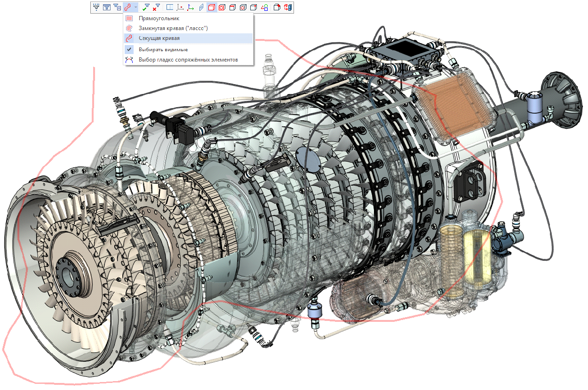
Task: Toggle the split window pane filter icon
Action: click(x=170, y=7)
